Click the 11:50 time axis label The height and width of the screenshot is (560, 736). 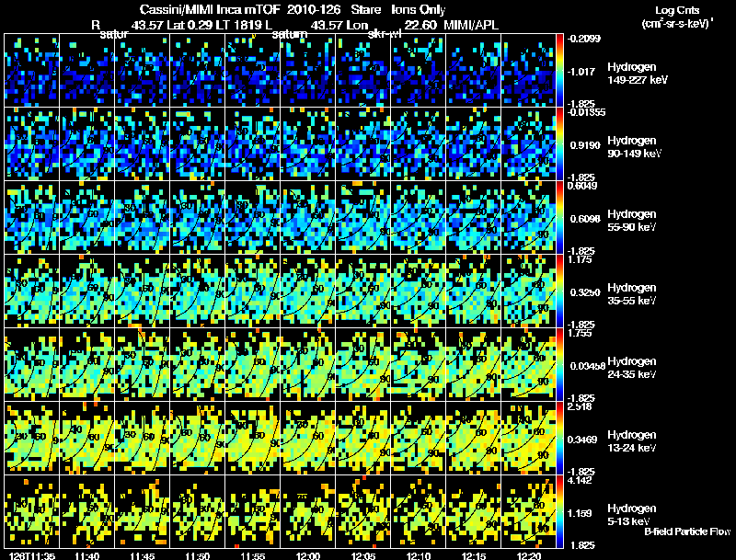pos(198,555)
